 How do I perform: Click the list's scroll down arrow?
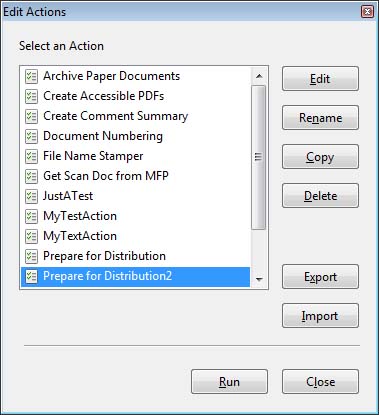[x=259, y=279]
